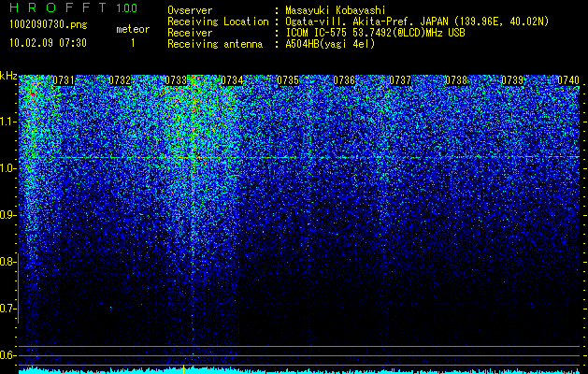Click the Receiver label
The height and width of the screenshot is (374, 588).
click(x=190, y=33)
